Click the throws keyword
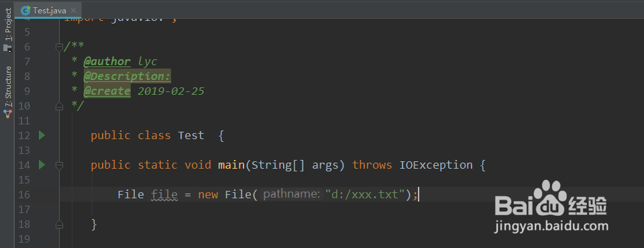The image size is (644, 248). tap(372, 165)
